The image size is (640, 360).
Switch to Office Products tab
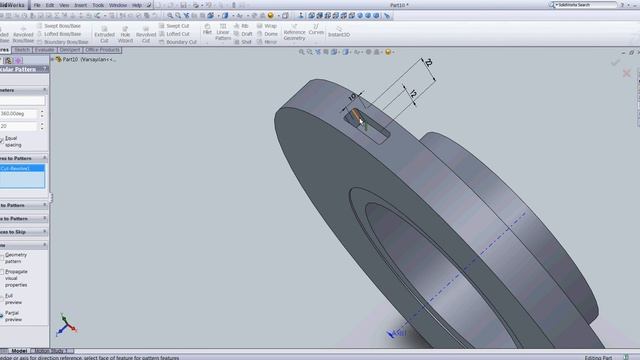102,50
